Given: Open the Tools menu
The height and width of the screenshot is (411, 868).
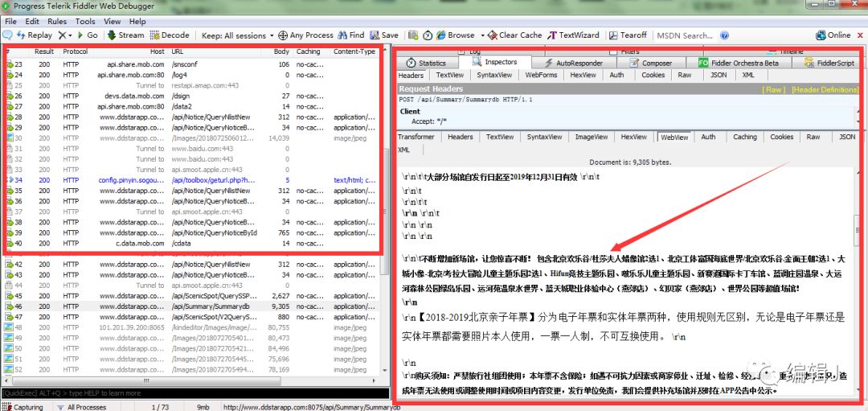Looking at the screenshot, I should (x=85, y=21).
